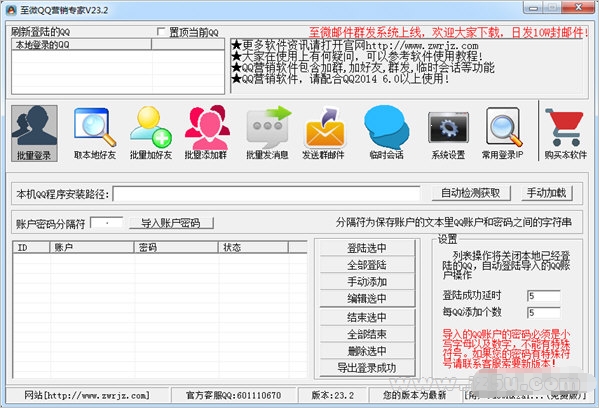Open the 临时会话 temporary chat tool

(x=387, y=133)
